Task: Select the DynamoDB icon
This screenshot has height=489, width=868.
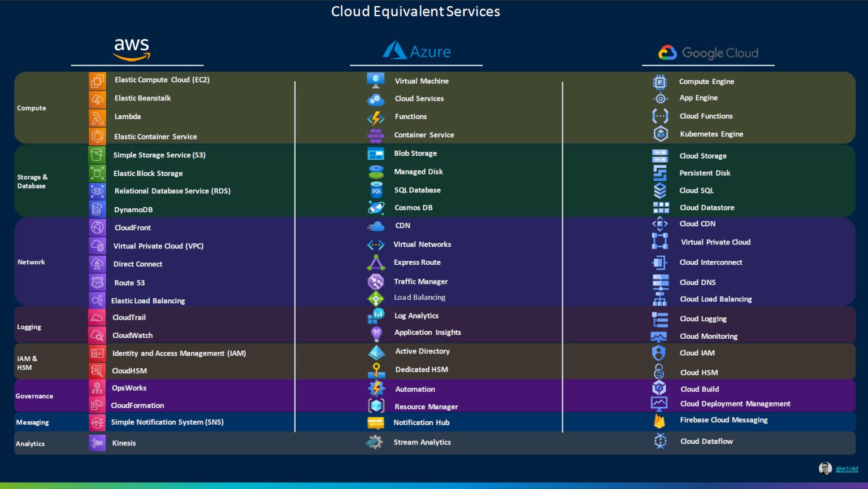Action: click(x=97, y=209)
